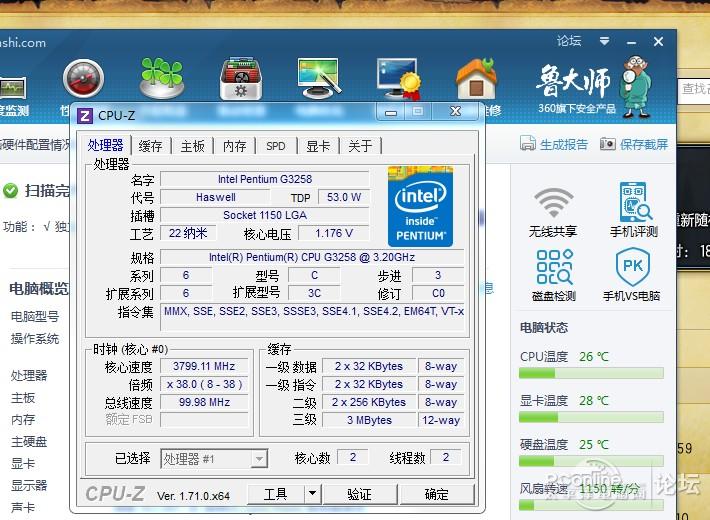Click the 规格 specification field text
Image resolution: width=710 pixels, height=520 pixels.
point(312,257)
